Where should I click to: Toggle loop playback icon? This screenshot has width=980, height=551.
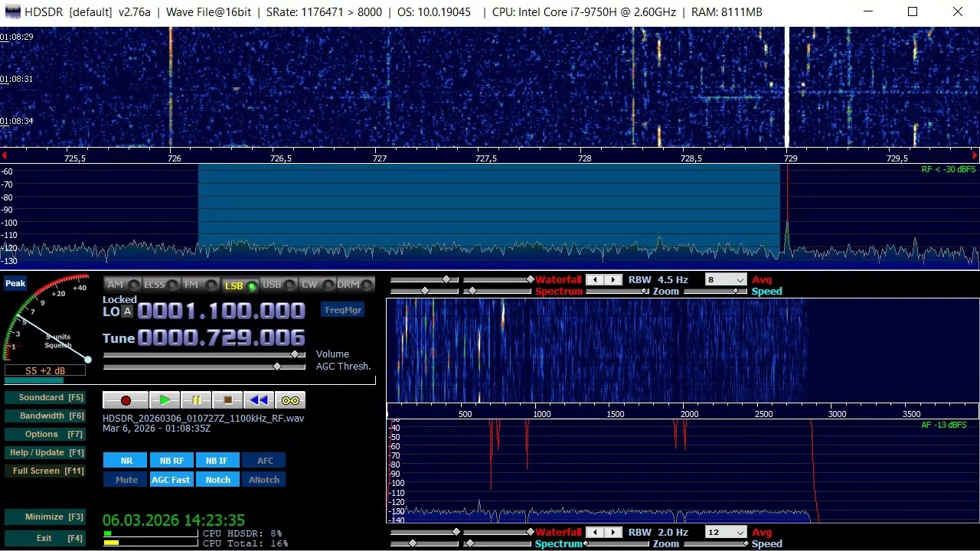coord(290,400)
